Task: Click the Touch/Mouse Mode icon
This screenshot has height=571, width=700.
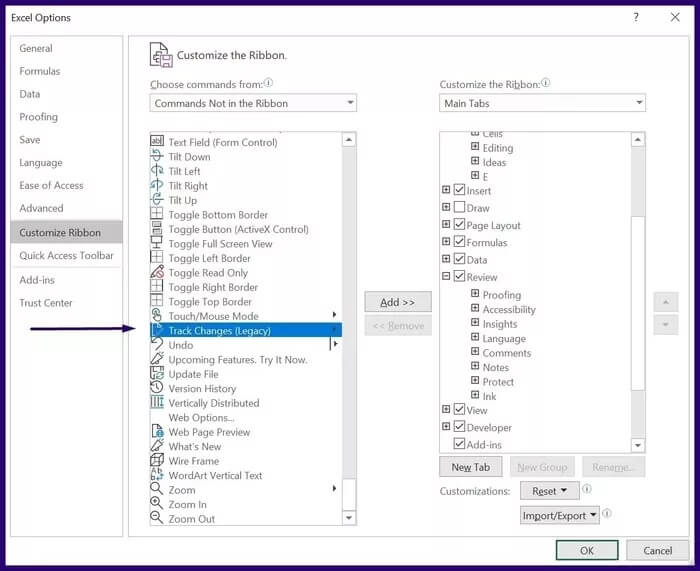Action: [x=157, y=315]
